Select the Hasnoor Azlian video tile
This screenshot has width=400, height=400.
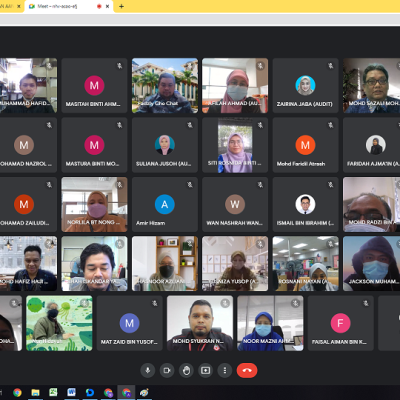point(165,264)
